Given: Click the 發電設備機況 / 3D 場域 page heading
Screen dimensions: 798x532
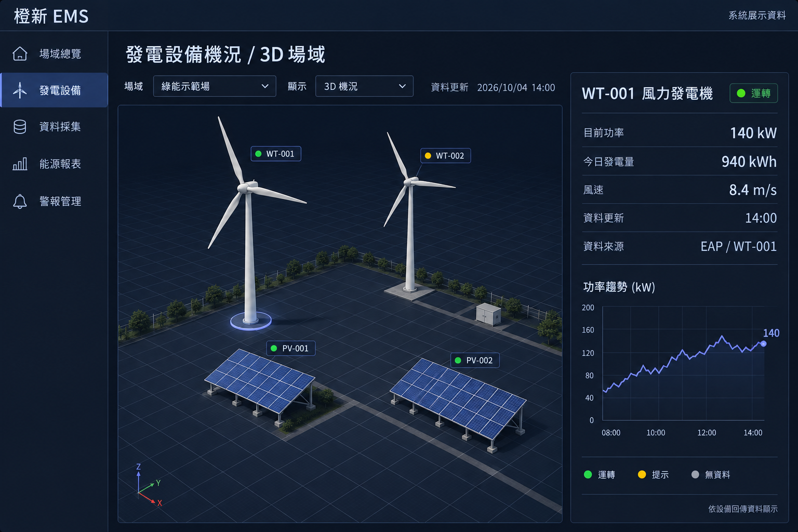Looking at the screenshot, I should click(x=225, y=55).
